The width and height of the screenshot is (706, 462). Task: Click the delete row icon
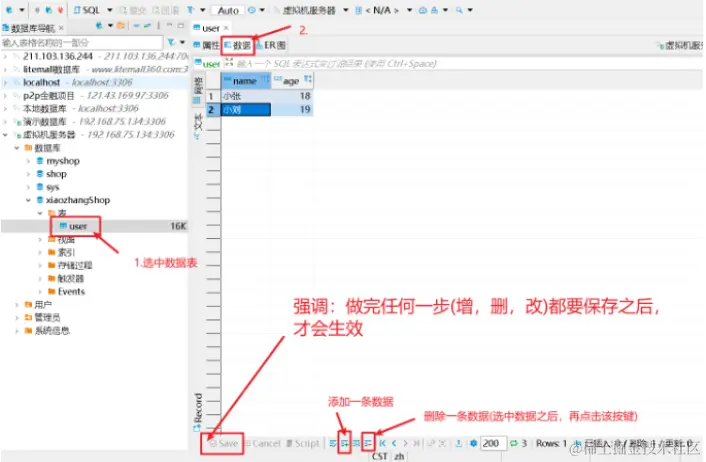pyautogui.click(x=368, y=444)
